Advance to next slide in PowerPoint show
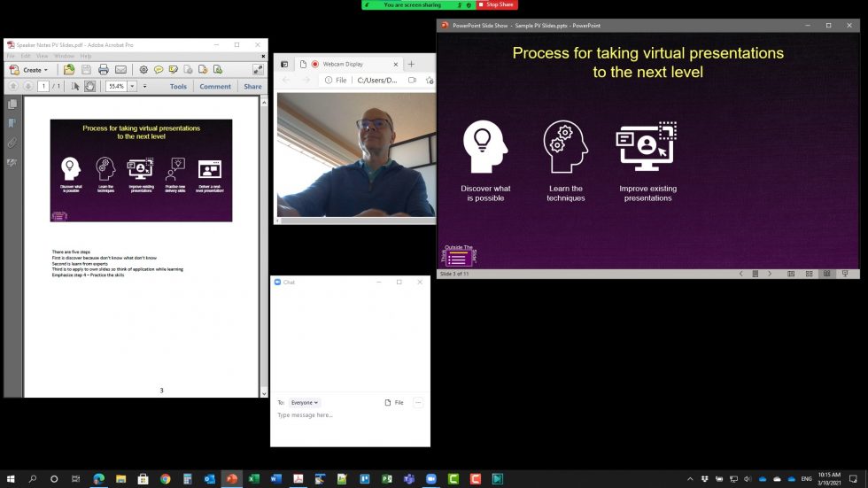 [x=770, y=274]
